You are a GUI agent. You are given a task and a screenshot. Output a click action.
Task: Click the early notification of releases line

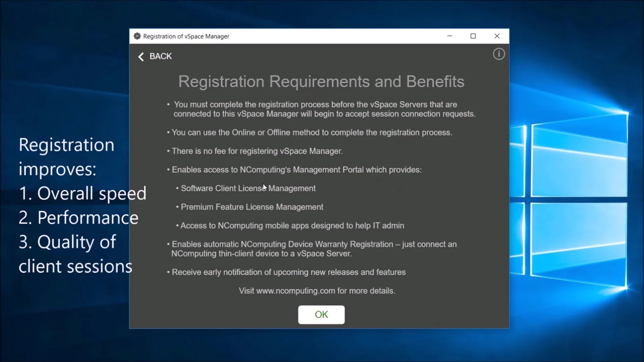[x=288, y=272]
